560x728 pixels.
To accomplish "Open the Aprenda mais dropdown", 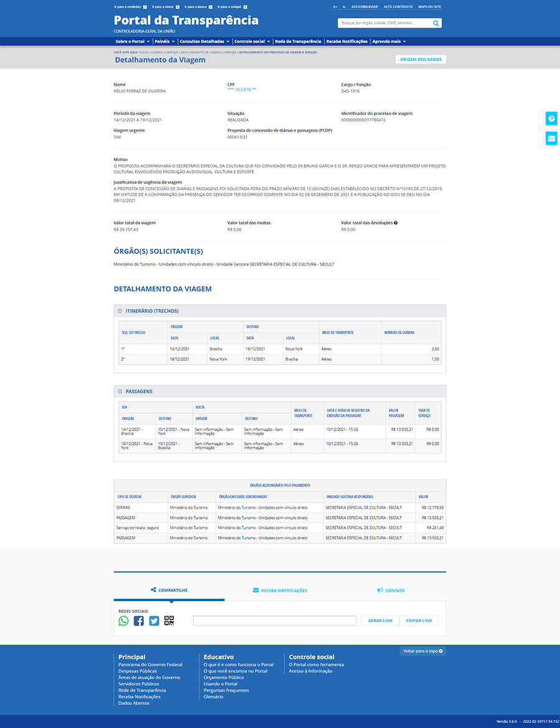I will tap(389, 42).
